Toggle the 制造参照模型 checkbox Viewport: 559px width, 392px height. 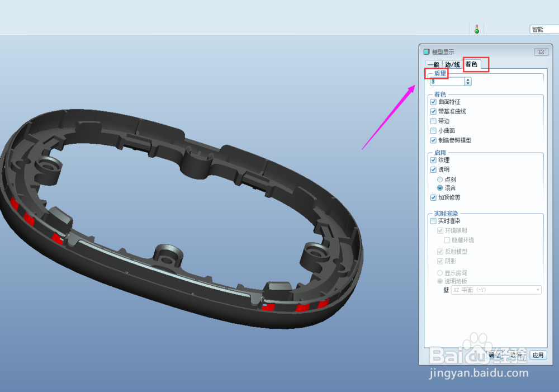(x=434, y=140)
